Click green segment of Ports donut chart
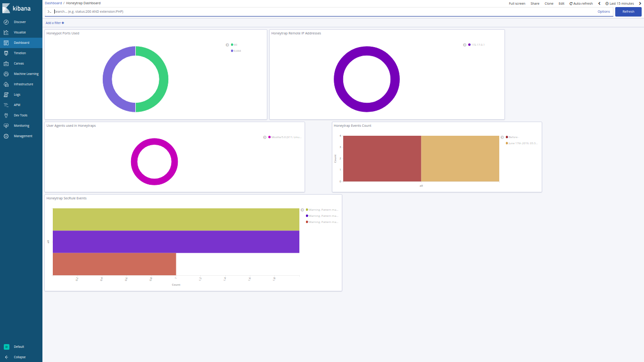 (163, 79)
